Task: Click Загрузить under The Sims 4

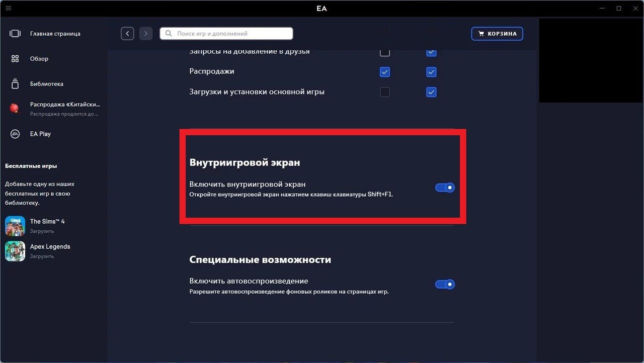Action: click(x=42, y=231)
